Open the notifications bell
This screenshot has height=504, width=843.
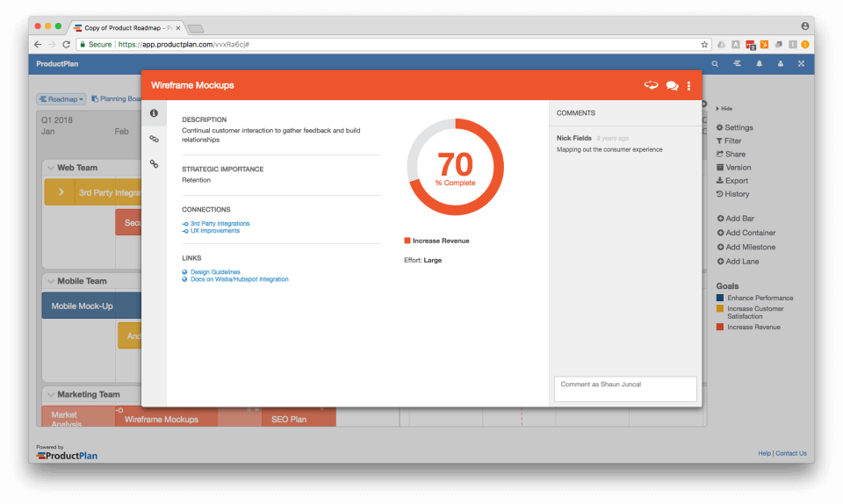tap(759, 64)
